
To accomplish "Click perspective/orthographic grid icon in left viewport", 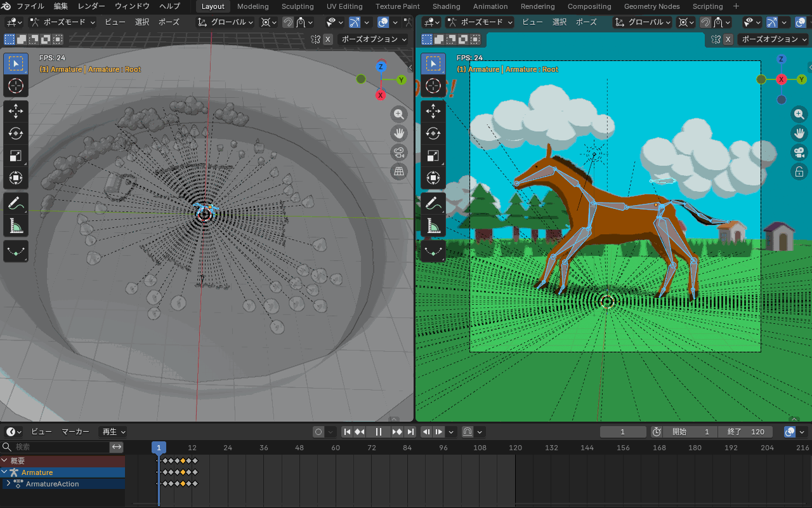I will coord(399,171).
